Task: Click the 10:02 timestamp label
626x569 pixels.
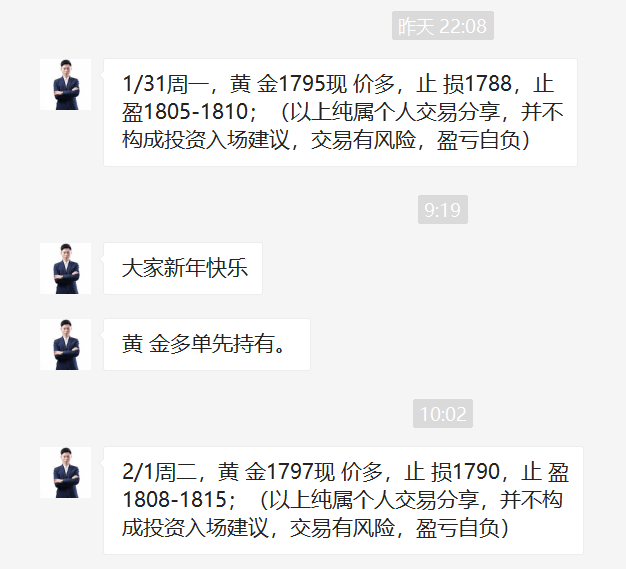Action: 443,414
